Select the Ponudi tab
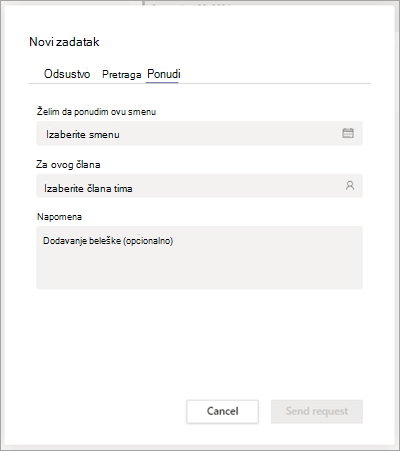The image size is (400, 451). click(164, 74)
